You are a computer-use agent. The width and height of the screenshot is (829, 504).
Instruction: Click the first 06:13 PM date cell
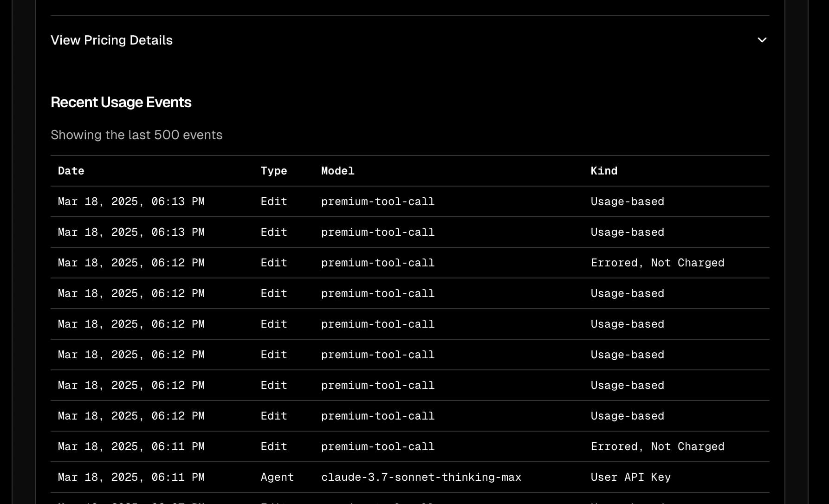(131, 201)
